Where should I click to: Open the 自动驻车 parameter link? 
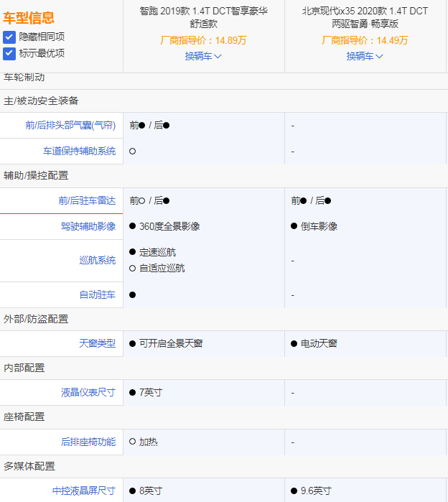coord(97,294)
